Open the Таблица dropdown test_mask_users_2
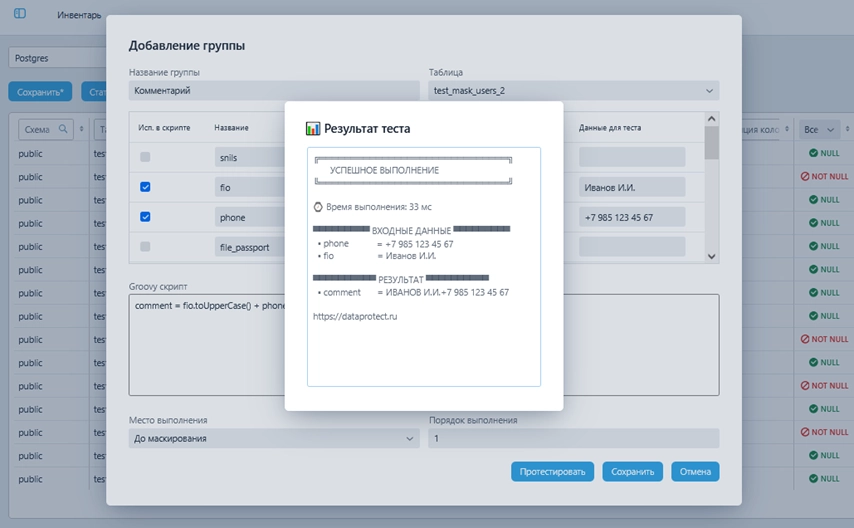 coord(573,91)
